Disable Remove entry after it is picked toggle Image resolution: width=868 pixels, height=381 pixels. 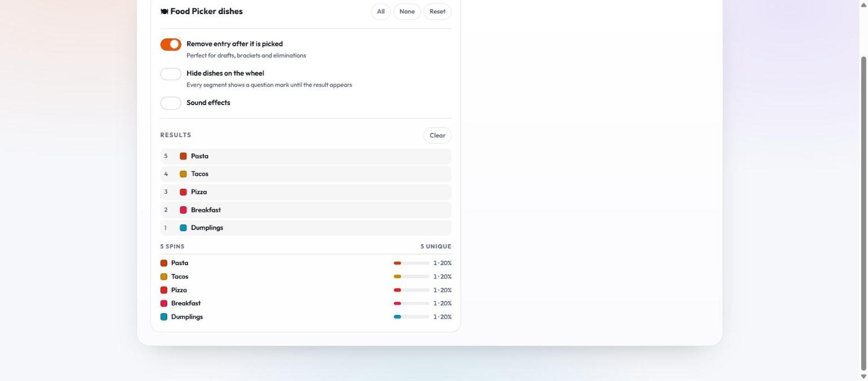point(171,44)
